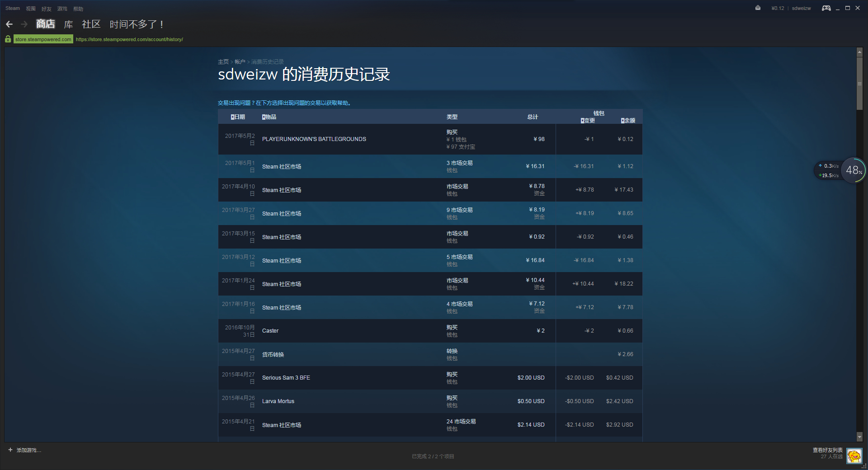
Task: Click the ¥ 98 total amount
Action: point(539,139)
